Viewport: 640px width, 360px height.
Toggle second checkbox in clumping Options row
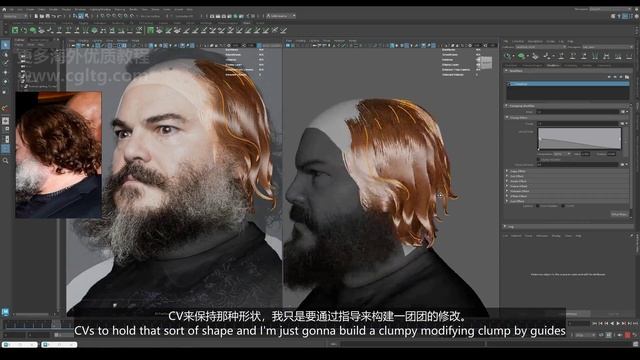(x=563, y=206)
